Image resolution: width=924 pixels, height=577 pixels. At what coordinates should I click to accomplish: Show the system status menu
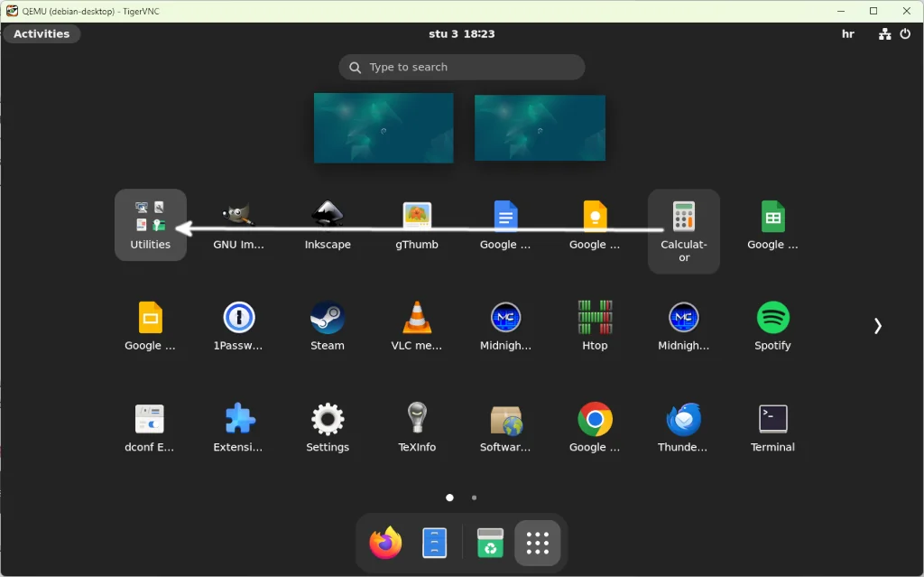(x=883, y=33)
